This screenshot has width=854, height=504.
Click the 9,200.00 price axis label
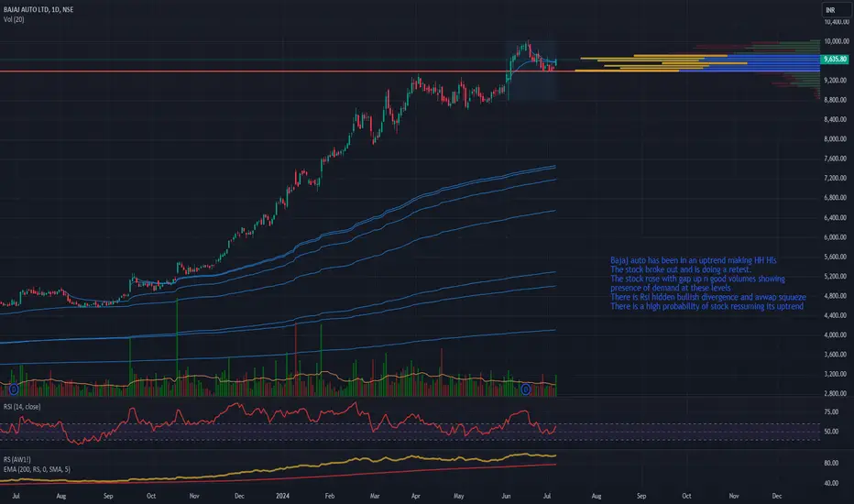point(836,80)
